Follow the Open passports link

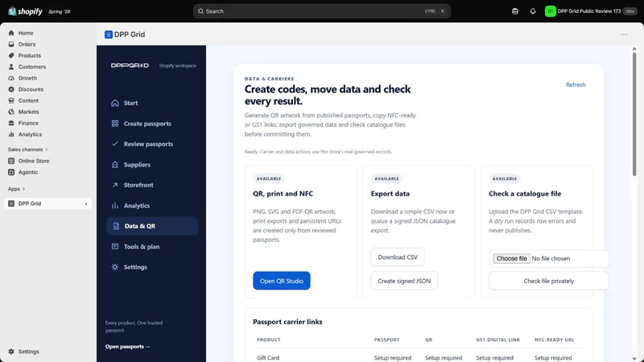[127, 347]
